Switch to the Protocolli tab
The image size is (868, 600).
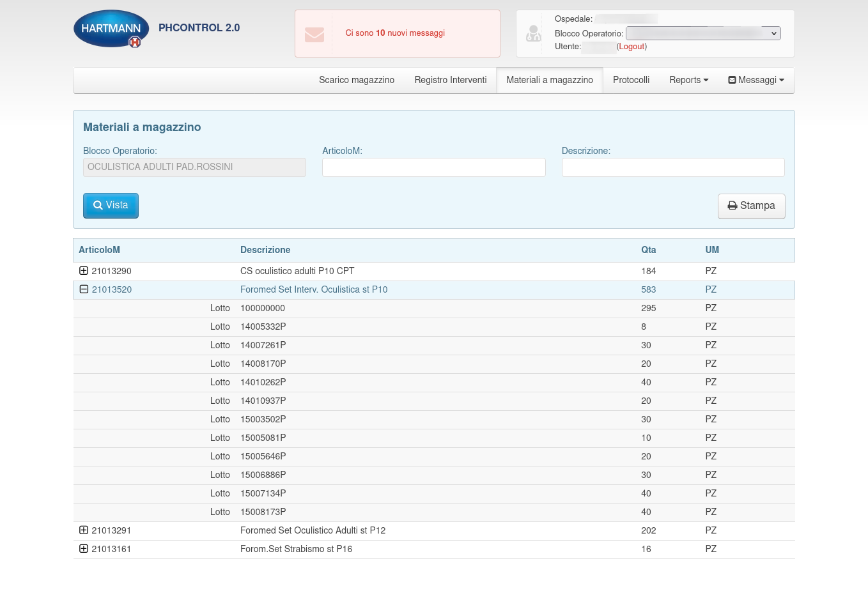pos(631,80)
